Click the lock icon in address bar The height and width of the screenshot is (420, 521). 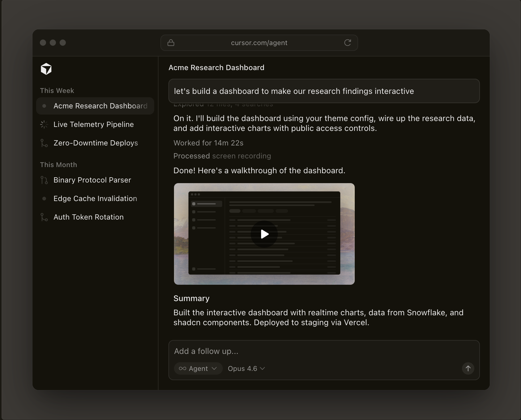[171, 43]
